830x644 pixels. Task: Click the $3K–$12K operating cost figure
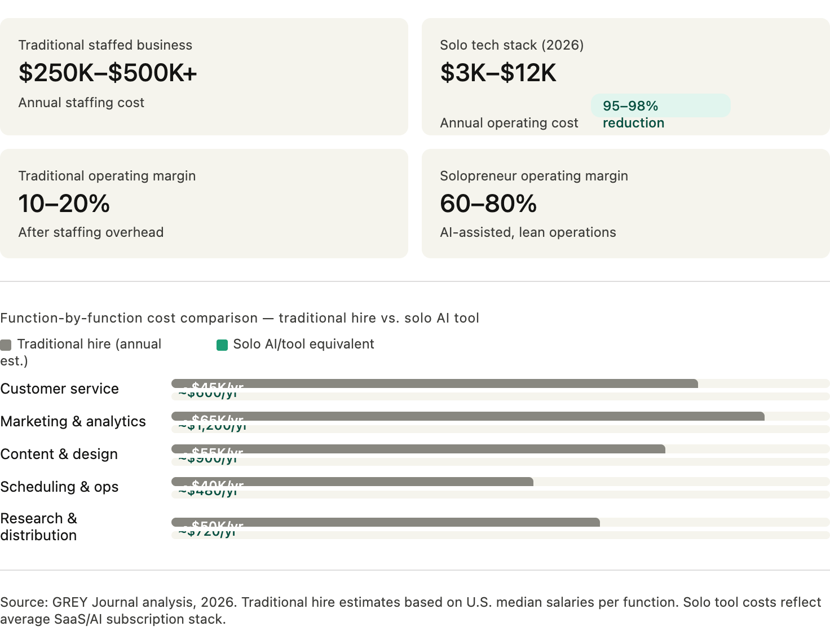pos(498,73)
